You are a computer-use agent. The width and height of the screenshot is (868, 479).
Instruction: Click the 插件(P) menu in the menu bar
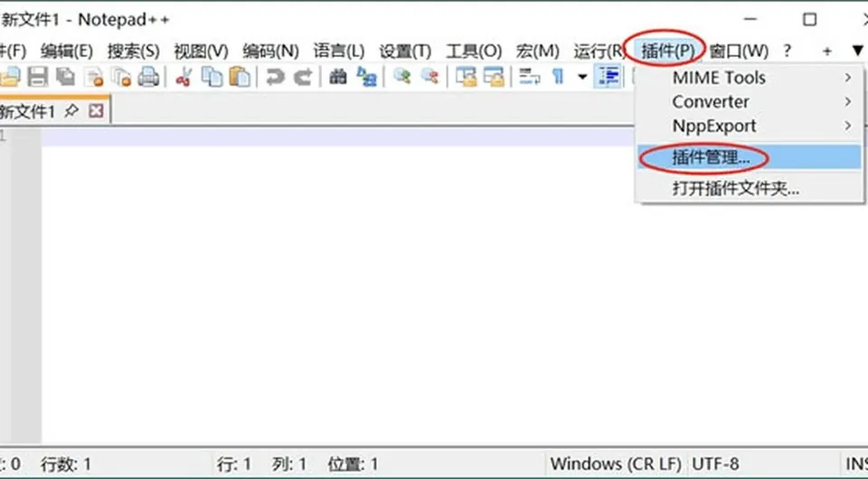click(x=667, y=52)
